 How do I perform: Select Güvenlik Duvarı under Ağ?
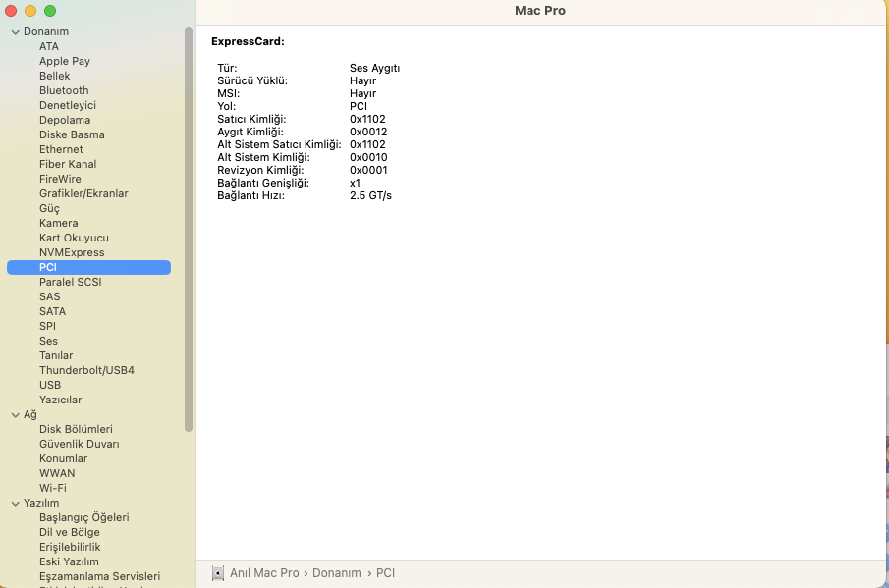point(79,444)
